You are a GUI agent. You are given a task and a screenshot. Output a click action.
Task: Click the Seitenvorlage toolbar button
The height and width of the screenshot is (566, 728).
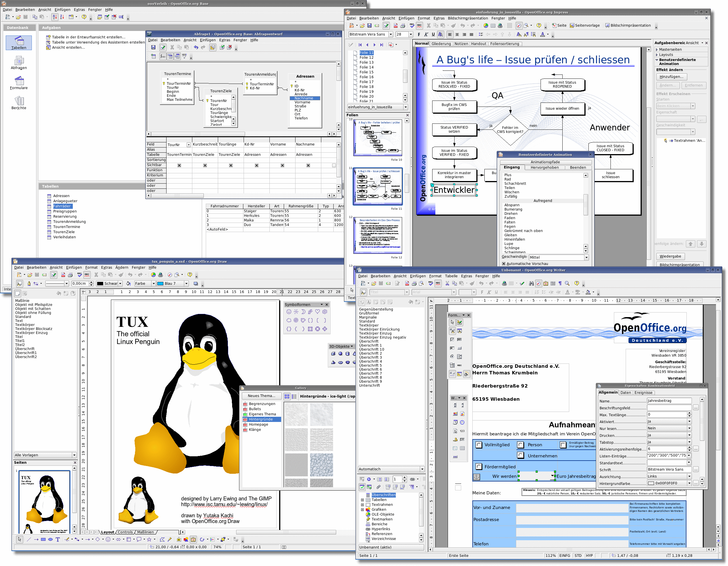pyautogui.click(x=585, y=26)
